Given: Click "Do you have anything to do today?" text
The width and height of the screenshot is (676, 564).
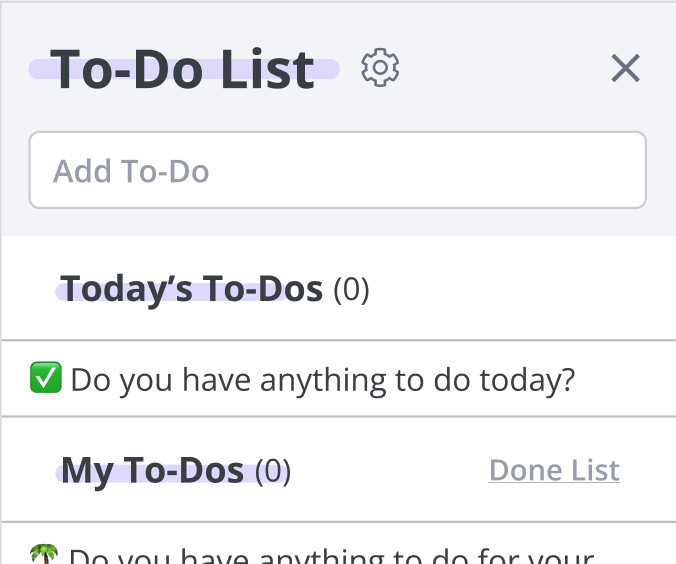Looking at the screenshot, I should [322, 380].
